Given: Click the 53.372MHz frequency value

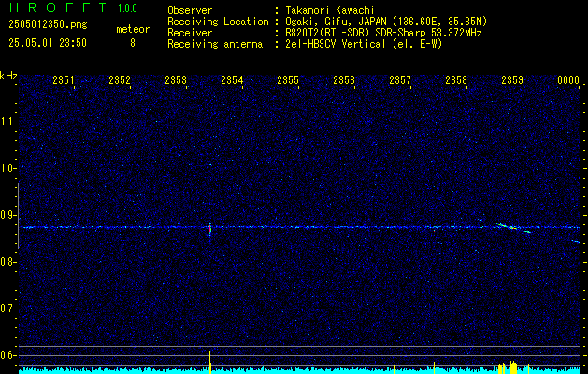Looking at the screenshot, I should click(x=455, y=33).
